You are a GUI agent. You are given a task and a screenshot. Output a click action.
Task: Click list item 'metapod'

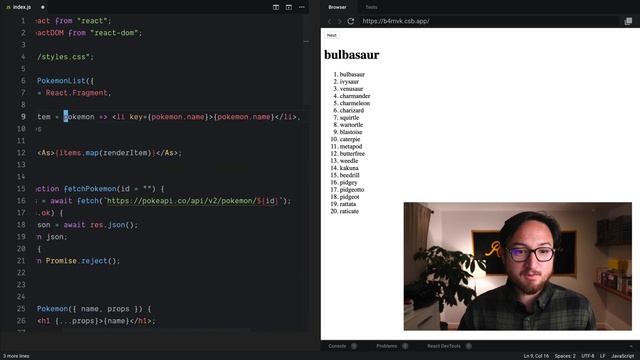[x=351, y=146]
